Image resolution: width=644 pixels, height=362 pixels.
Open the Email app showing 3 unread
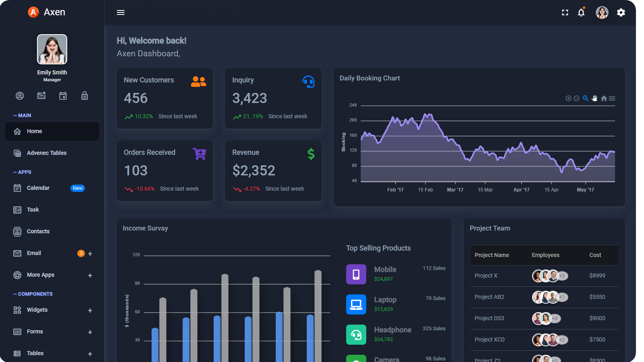click(33, 253)
